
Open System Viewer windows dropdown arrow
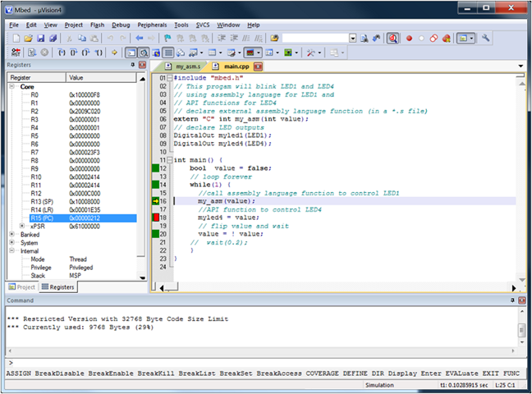pyautogui.click(x=296, y=53)
